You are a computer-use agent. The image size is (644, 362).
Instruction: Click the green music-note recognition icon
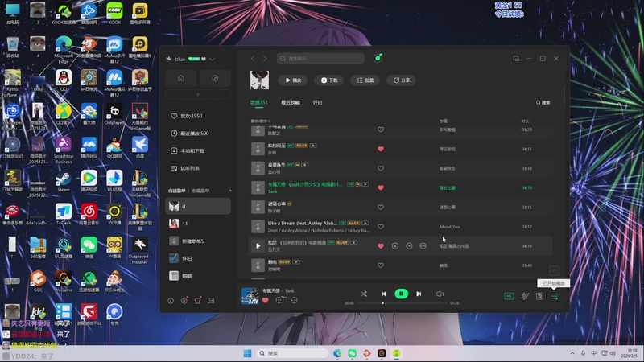point(378,58)
